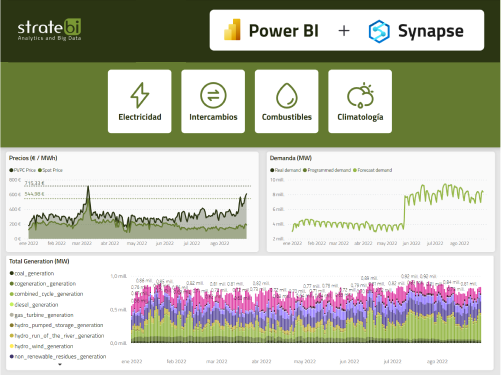
Task: Toggle Real demand legend entry
Action: click(285, 170)
